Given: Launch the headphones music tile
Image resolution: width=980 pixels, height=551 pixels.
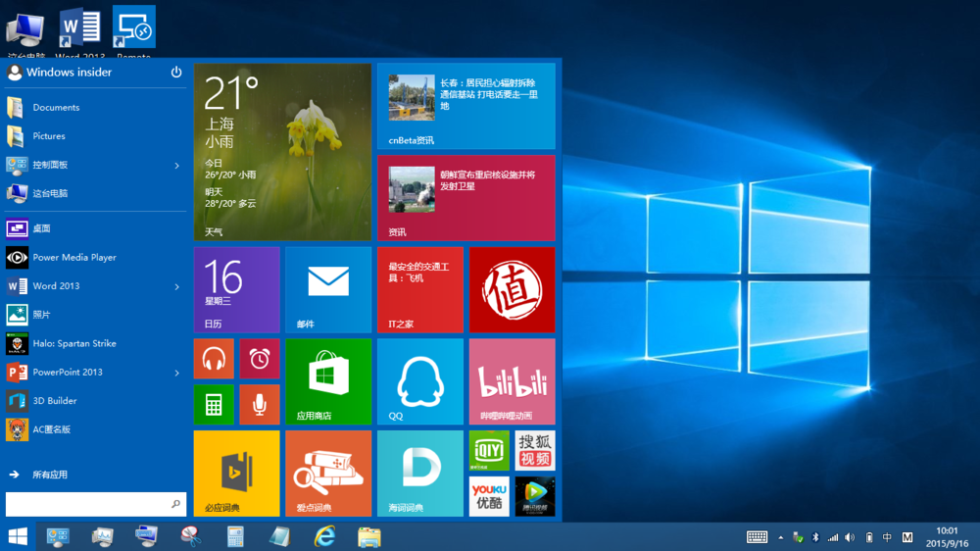Looking at the screenshot, I should pos(214,359).
